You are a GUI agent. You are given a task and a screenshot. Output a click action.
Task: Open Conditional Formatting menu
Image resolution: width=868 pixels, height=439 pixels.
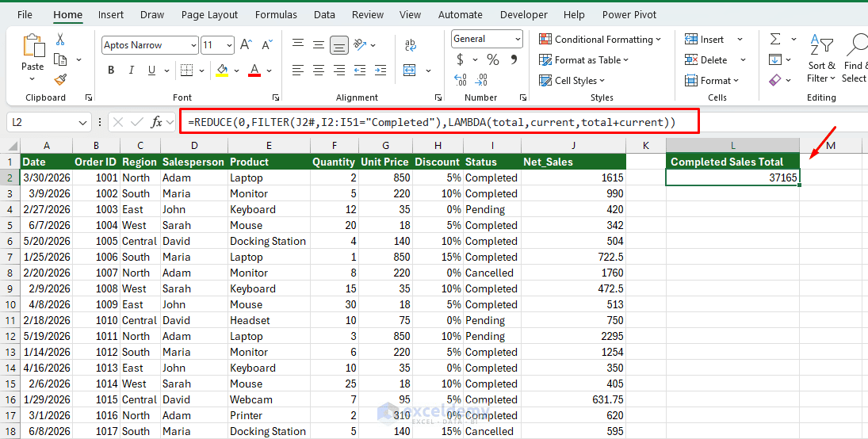pyautogui.click(x=600, y=40)
